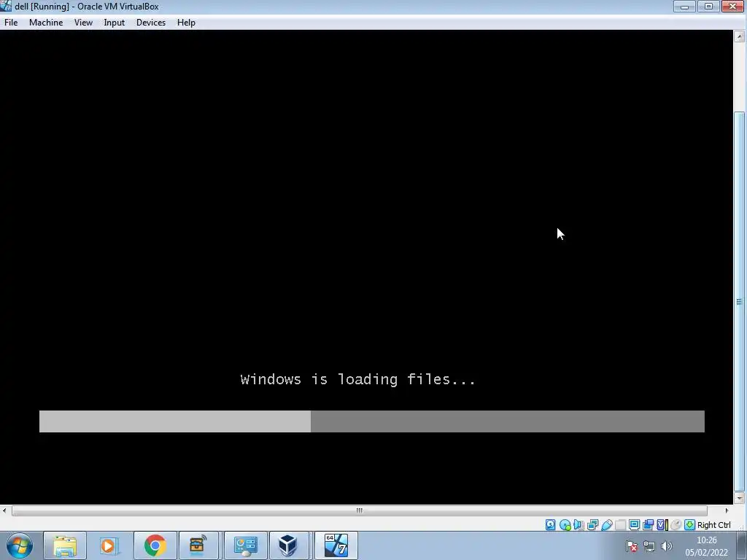Click the vertical scrollbar down arrow

tap(740, 498)
